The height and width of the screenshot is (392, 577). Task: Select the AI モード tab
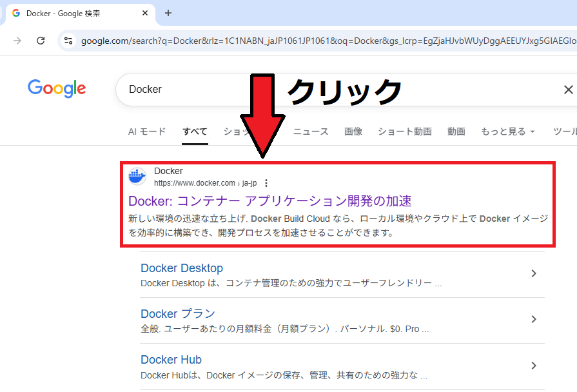(x=147, y=132)
